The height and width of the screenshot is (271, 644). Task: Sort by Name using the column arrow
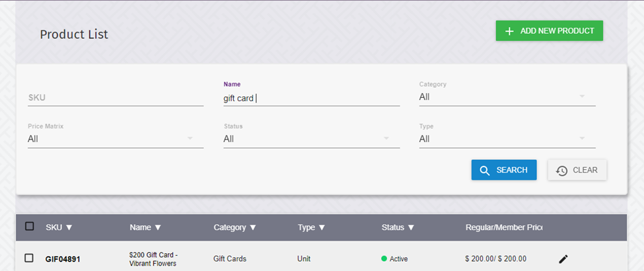tap(158, 227)
